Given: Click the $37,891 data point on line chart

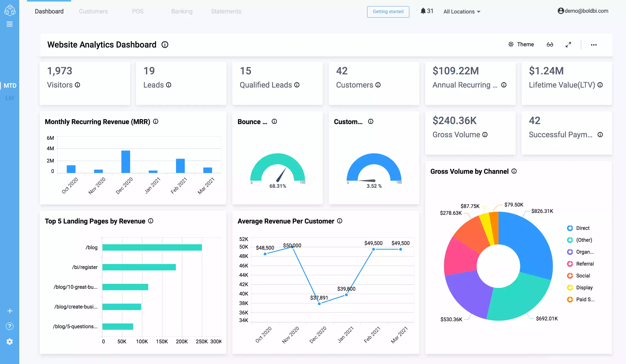Looking at the screenshot, I should point(319,304).
